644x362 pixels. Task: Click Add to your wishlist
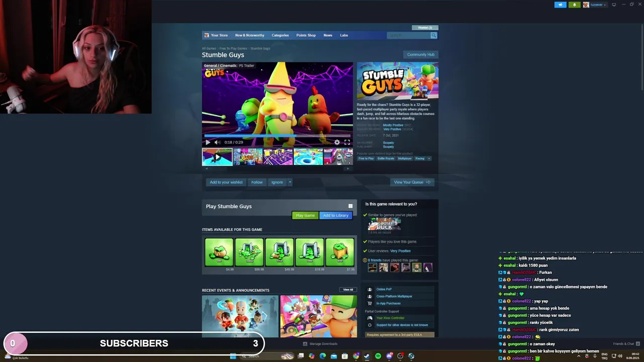tap(226, 182)
